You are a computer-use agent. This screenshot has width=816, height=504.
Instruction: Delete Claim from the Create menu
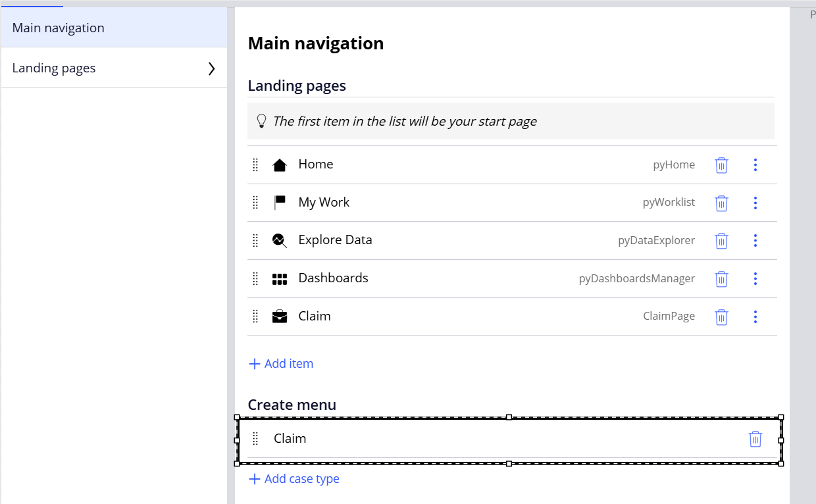[755, 439]
